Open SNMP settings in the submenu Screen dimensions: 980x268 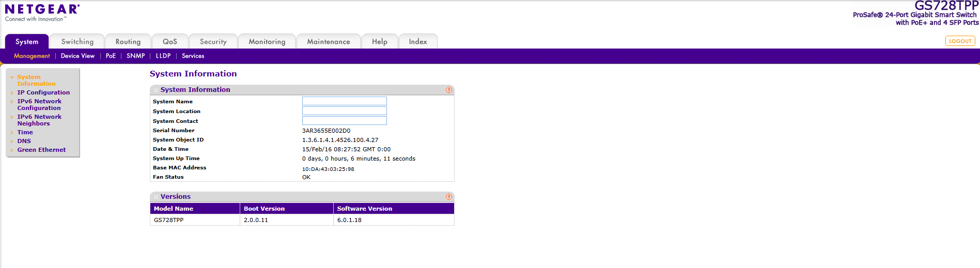(135, 56)
